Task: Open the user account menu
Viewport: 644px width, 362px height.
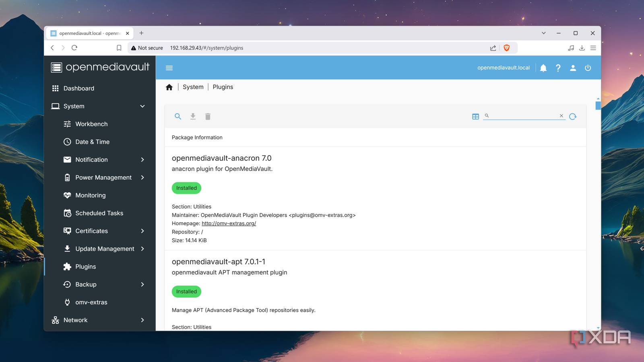Action: 573,68
